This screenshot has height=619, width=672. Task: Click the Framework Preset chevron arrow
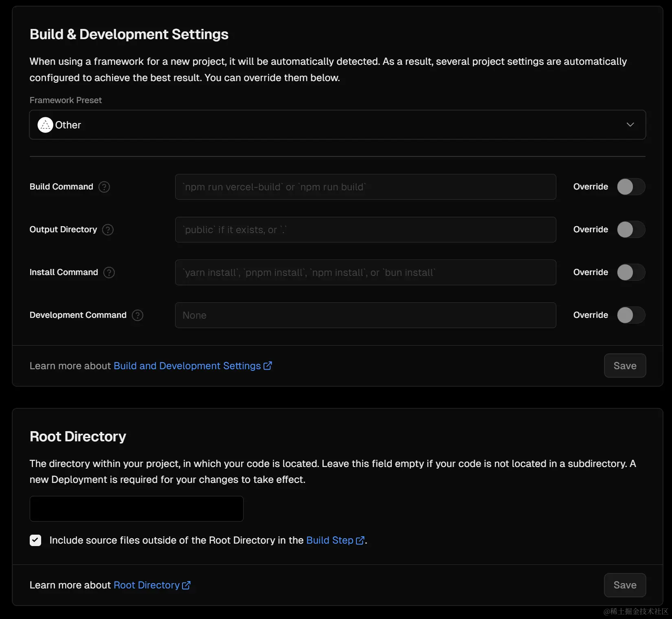tap(630, 125)
